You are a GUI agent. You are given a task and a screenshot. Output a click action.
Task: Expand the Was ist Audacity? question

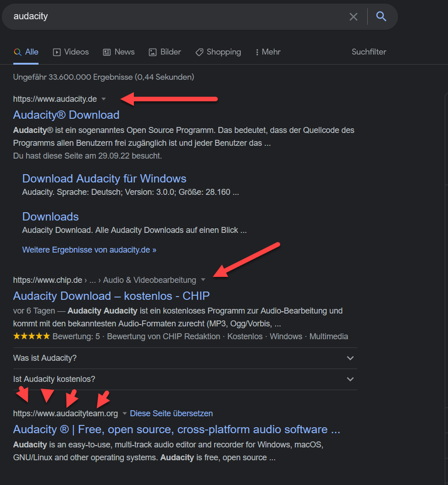[185, 358]
